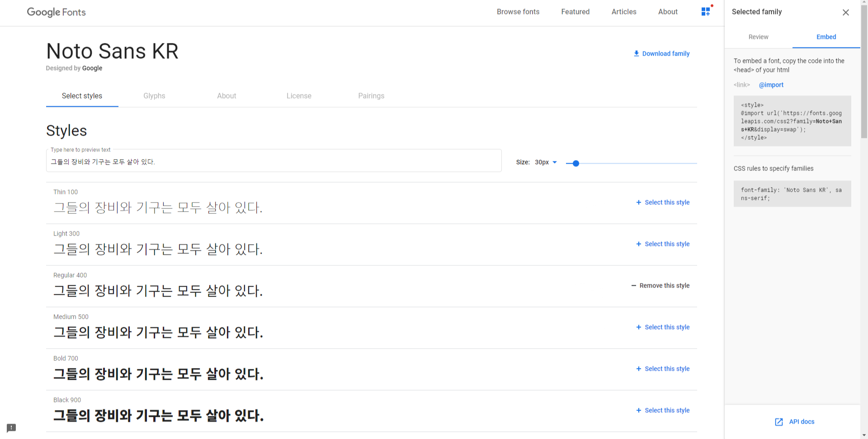Select Light 300 via Select this style
The height and width of the screenshot is (439, 868).
pyautogui.click(x=667, y=244)
